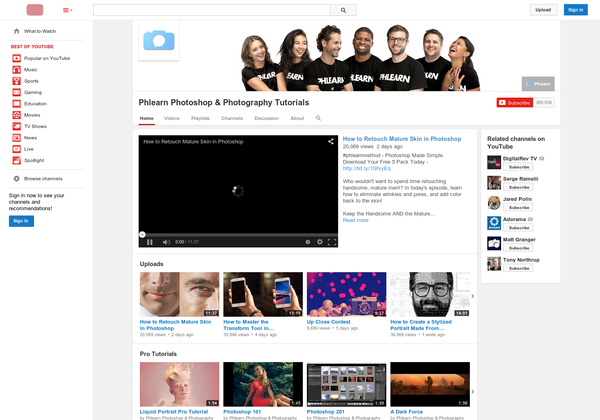
Task: Open the TV Shows category icon
Action: point(16,126)
